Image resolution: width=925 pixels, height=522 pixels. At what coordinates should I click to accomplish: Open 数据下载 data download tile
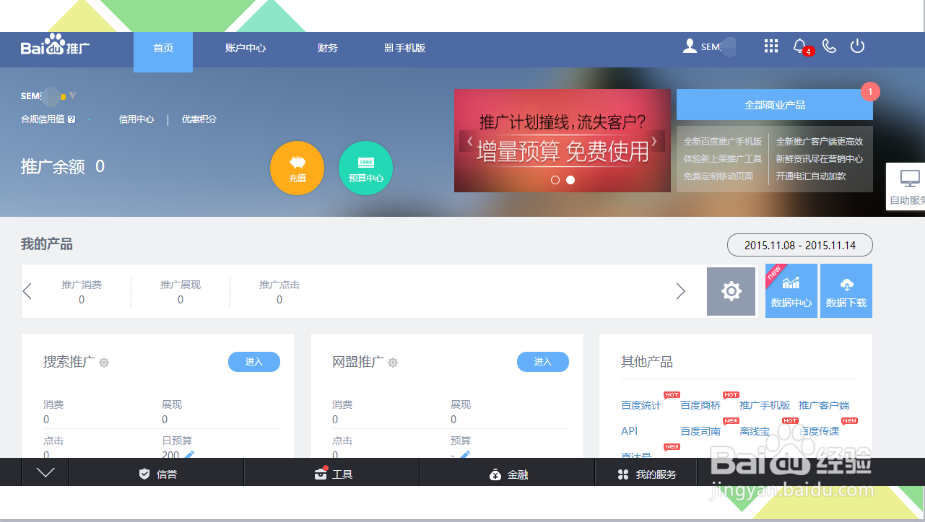coord(846,291)
